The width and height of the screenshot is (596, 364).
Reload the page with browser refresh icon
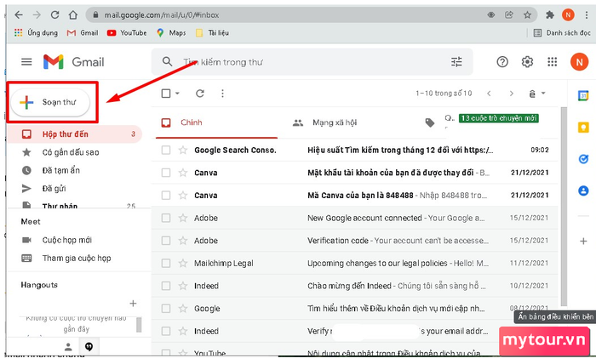point(54,14)
